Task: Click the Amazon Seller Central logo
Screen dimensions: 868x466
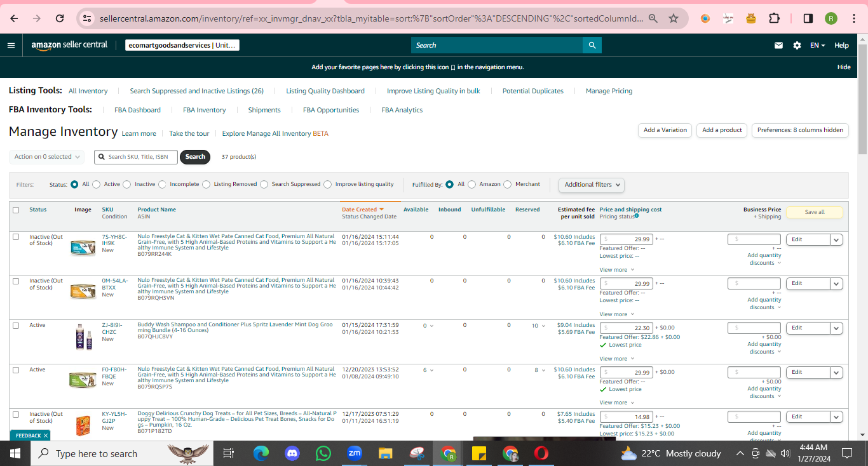Action: pos(69,45)
